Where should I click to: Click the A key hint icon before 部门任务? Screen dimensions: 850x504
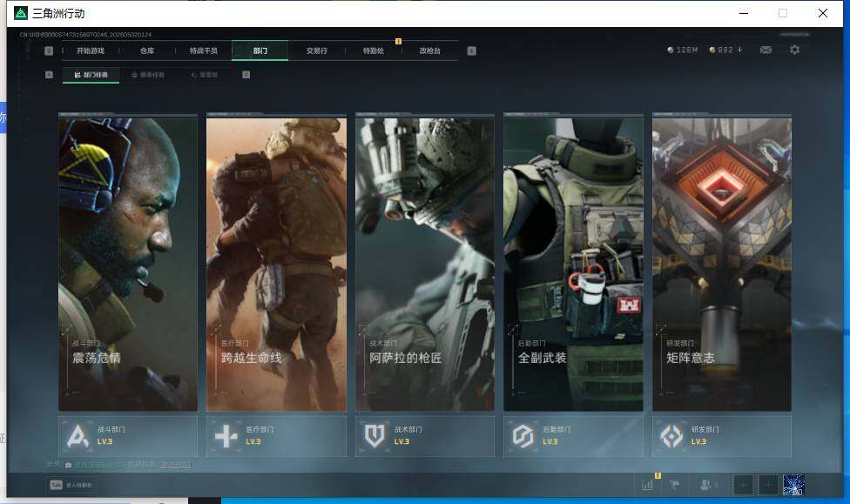[49, 75]
